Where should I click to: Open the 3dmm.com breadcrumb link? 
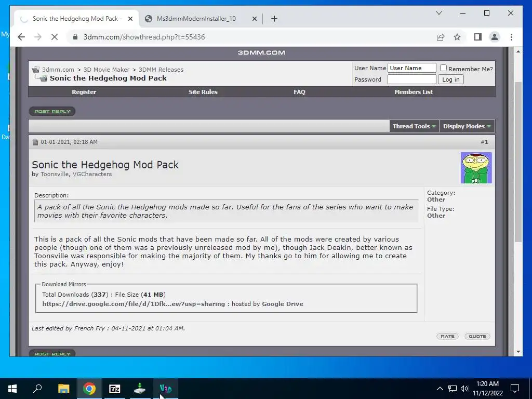click(58, 70)
